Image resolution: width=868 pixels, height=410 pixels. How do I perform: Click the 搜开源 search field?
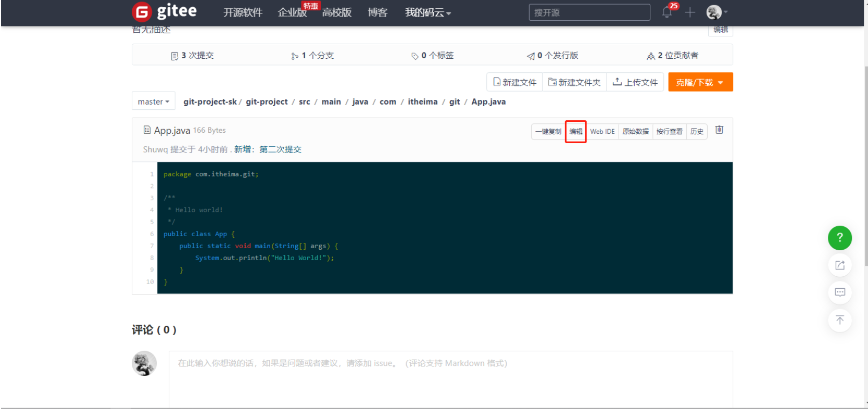(x=589, y=12)
